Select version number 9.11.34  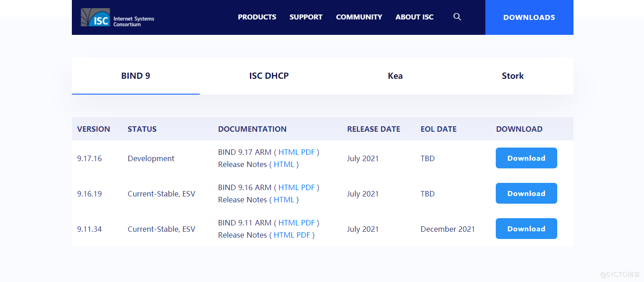point(89,229)
